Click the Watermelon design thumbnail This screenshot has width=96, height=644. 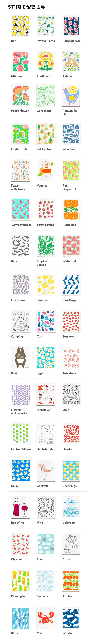[71, 246]
